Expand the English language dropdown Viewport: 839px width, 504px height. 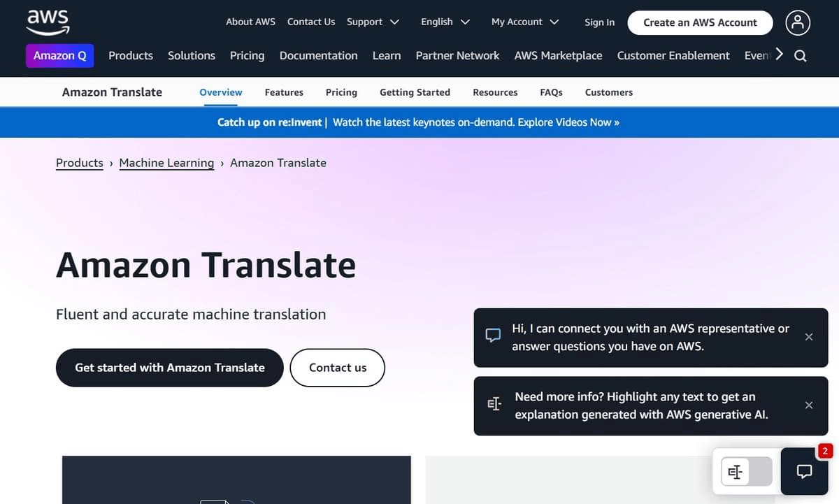click(445, 22)
